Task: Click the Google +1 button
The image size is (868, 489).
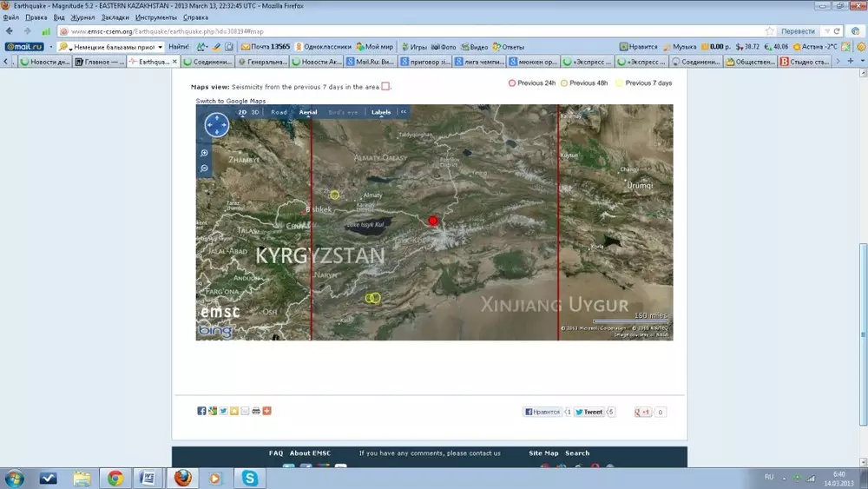Action: pyautogui.click(x=643, y=412)
